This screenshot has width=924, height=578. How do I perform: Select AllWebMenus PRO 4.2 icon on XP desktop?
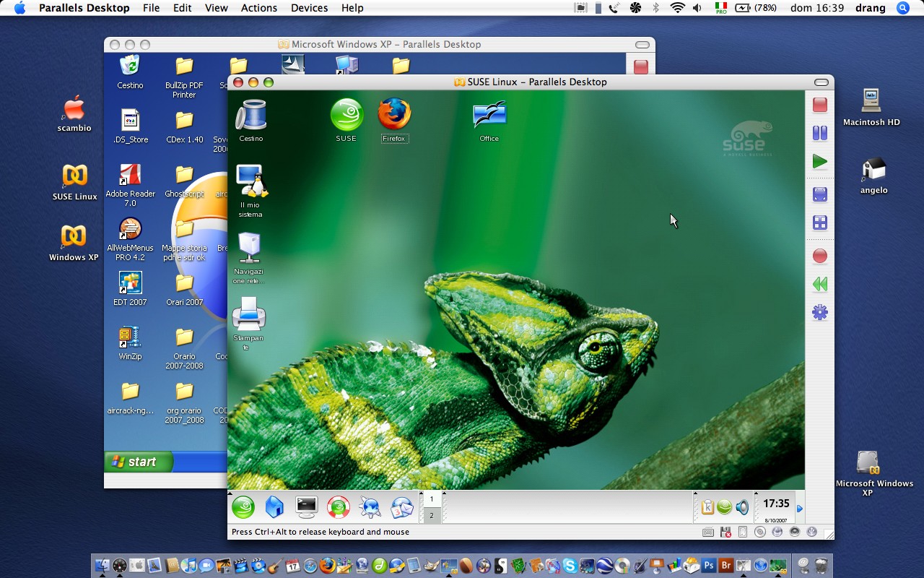130,239
